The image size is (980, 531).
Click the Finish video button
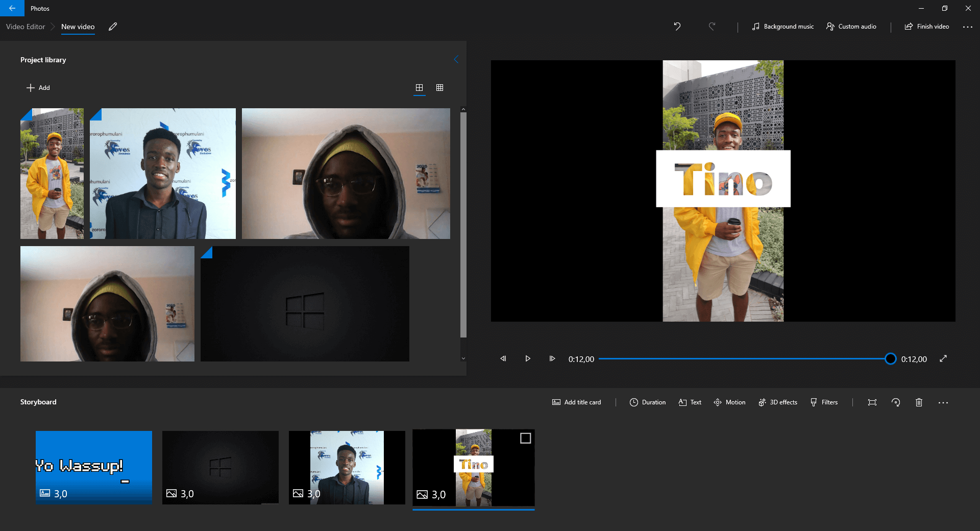pyautogui.click(x=927, y=27)
